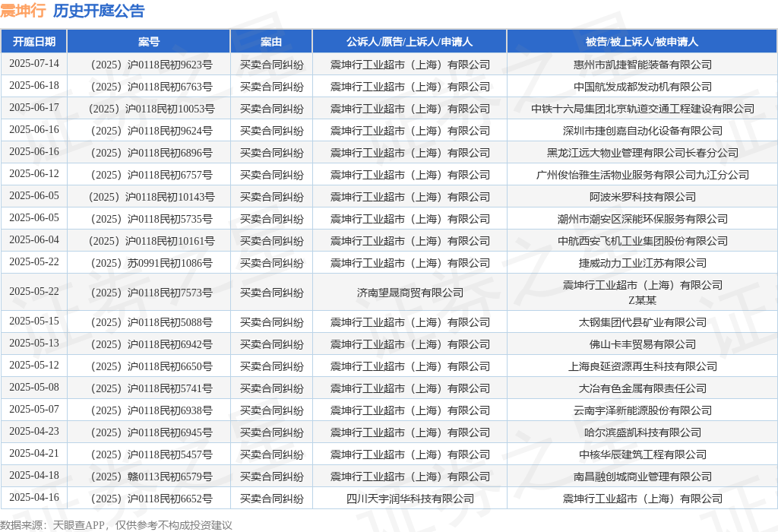Click case number 沪0118民初5735号
The width and height of the screenshot is (778, 532).
tap(149, 219)
